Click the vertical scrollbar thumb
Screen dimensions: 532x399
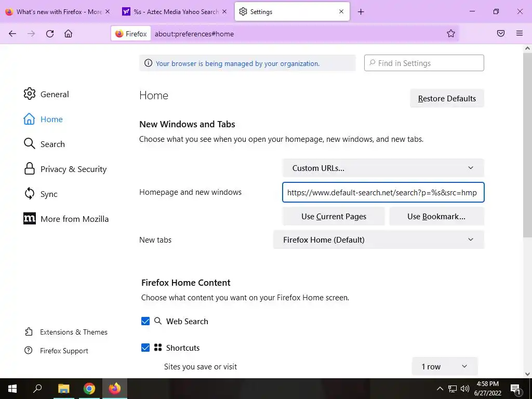[x=527, y=144]
